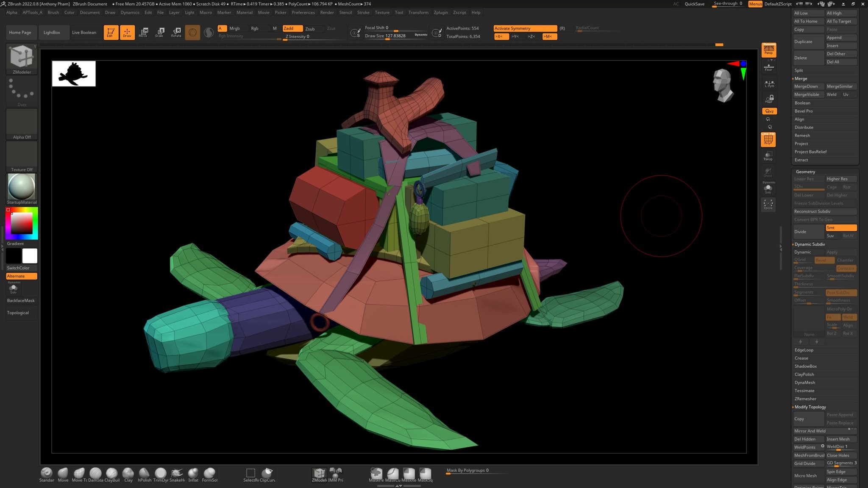
Task: Select the ClipCurve brush
Action: (x=267, y=475)
